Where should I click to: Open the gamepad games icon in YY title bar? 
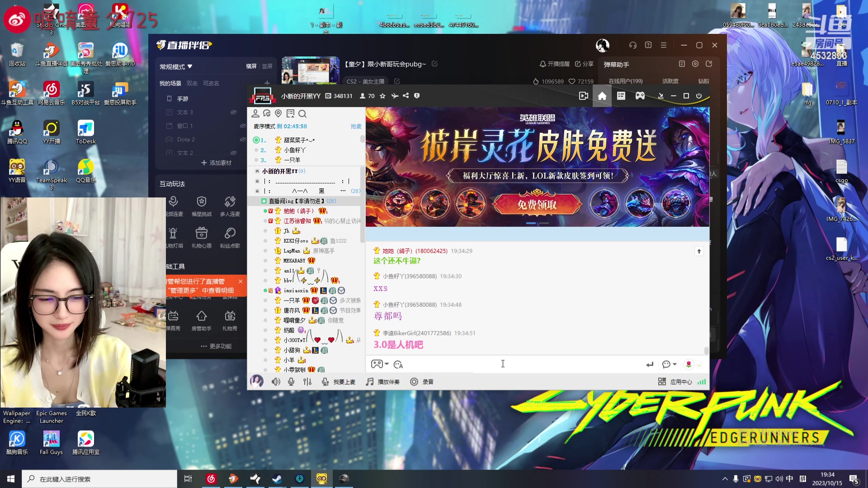[640, 96]
